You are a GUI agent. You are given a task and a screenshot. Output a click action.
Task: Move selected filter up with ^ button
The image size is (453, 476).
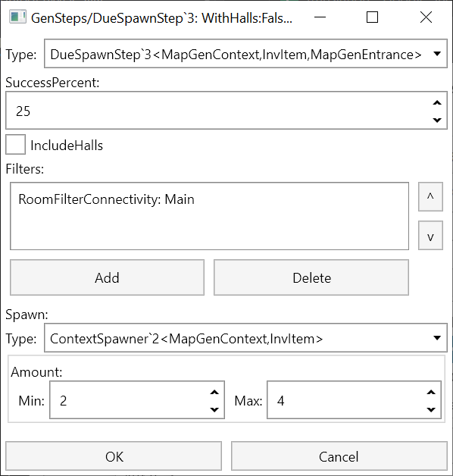[x=430, y=197]
